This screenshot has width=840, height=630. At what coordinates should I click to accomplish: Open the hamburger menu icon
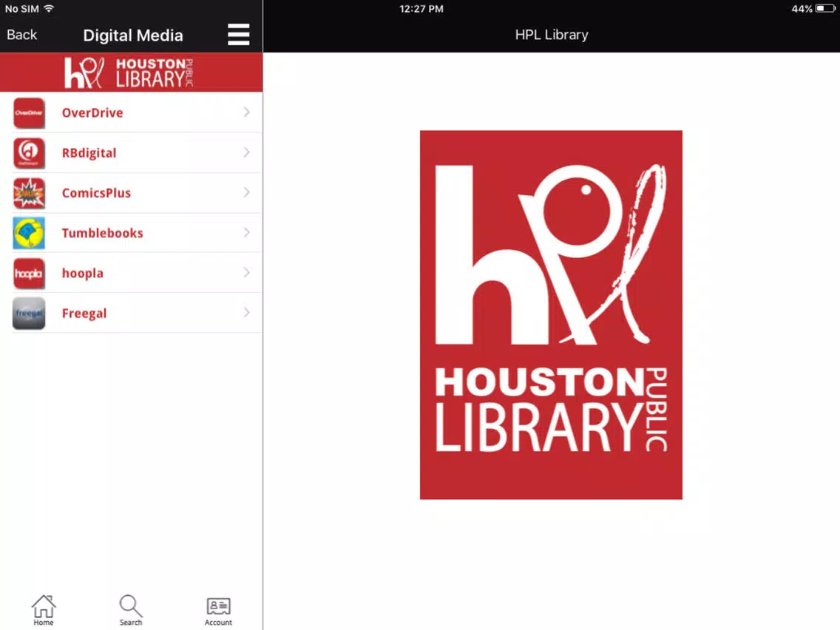[238, 35]
